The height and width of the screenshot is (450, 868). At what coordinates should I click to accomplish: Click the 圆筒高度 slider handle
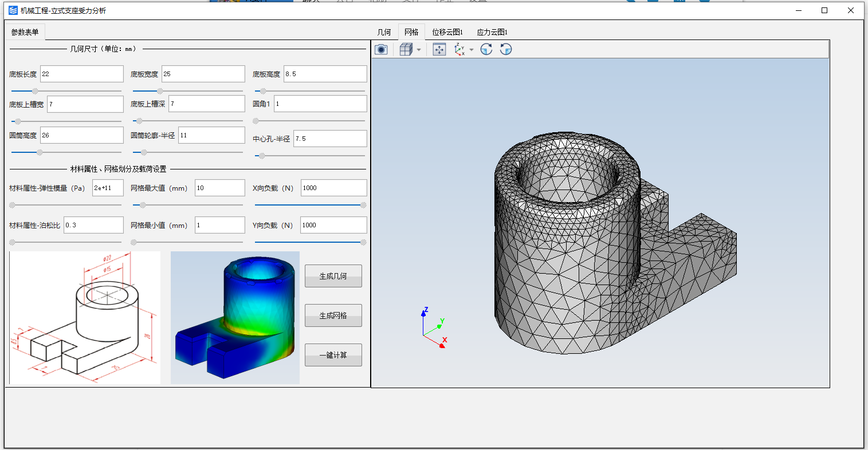pos(40,152)
